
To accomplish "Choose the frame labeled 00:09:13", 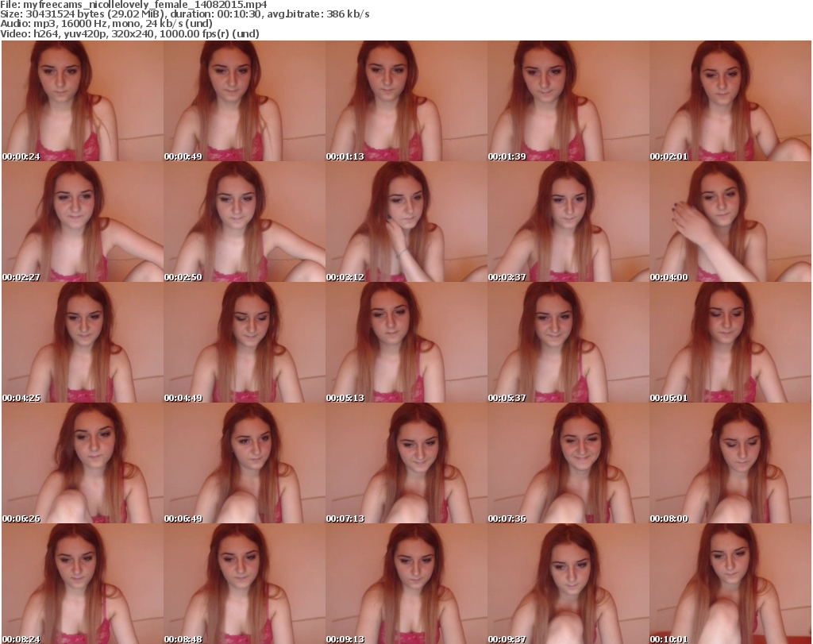I will tap(406, 584).
